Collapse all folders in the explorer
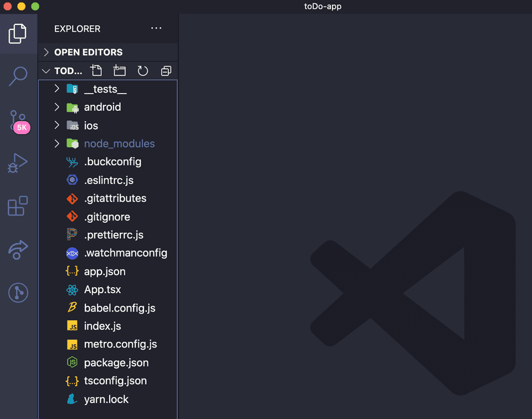This screenshot has width=532, height=419. tap(165, 70)
